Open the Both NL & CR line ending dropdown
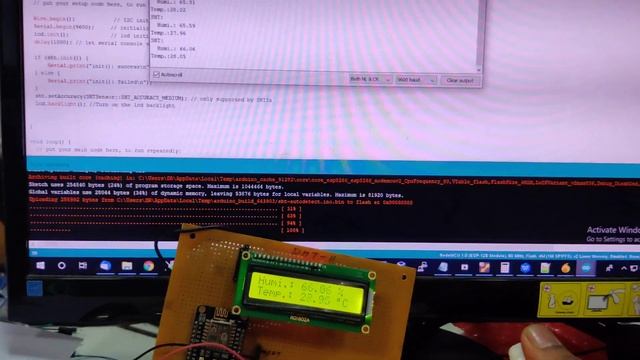This screenshot has width=640, height=360. click(371, 79)
